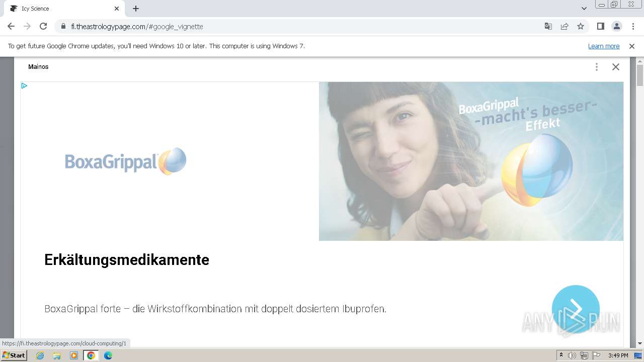Open the volume speaker icon
Viewport: 644px width, 362px height.
click(572, 355)
